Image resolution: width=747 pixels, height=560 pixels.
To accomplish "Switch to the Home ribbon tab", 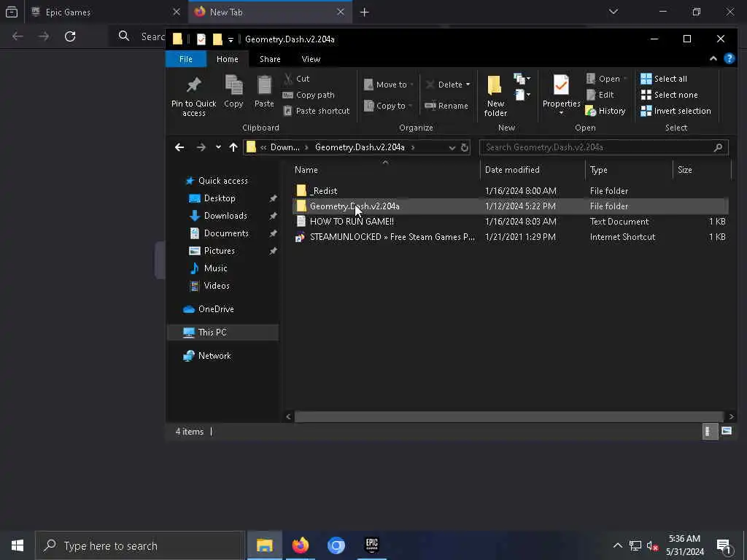I will (228, 59).
